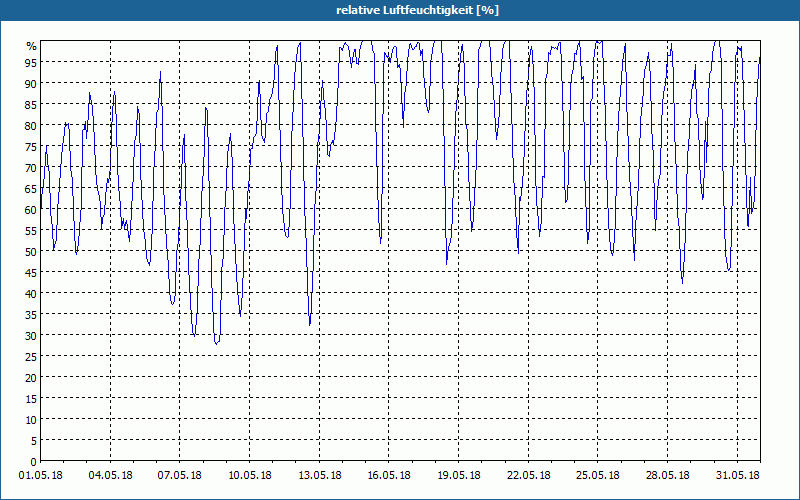The width and height of the screenshot is (800, 500).
Task: Click the y-axis value 25
Action: tap(31, 356)
